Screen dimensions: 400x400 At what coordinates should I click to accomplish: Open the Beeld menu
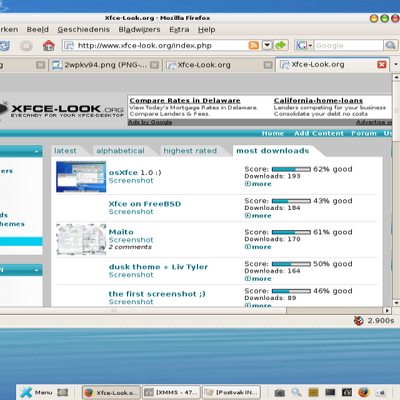click(x=38, y=29)
